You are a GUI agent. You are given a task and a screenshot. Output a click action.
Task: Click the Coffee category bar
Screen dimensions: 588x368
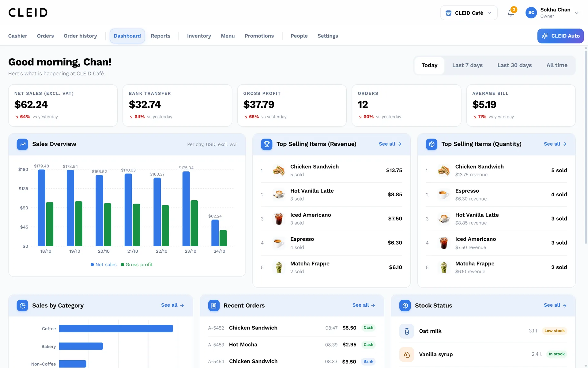pos(116,328)
